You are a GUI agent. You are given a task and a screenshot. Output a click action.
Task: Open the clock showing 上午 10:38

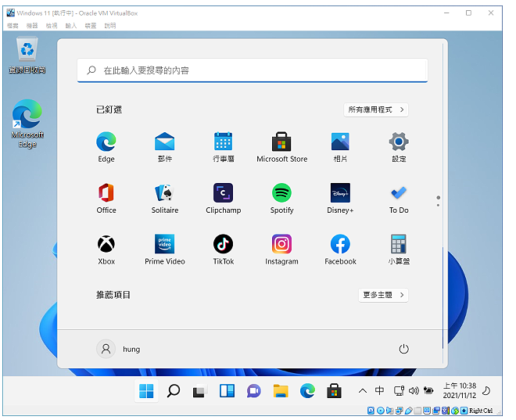pyautogui.click(x=460, y=391)
